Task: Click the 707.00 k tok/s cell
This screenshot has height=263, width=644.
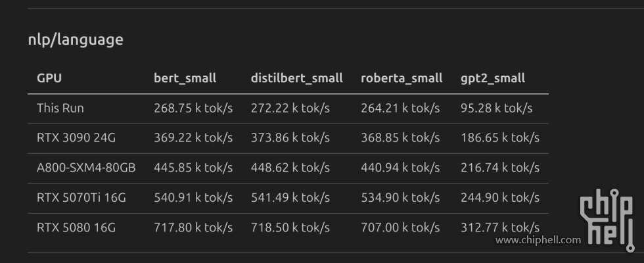Action: tap(400, 228)
